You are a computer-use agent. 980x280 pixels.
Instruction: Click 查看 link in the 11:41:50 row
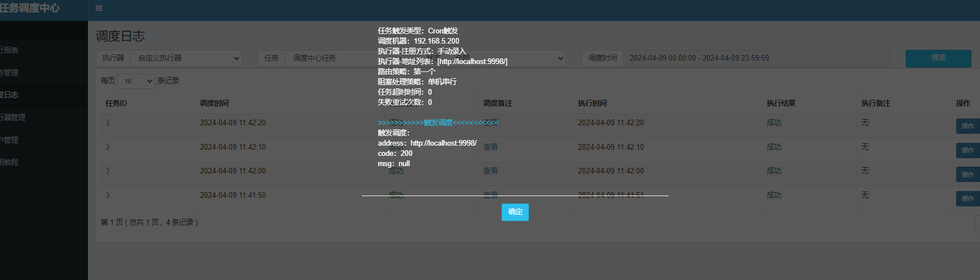coord(490,195)
